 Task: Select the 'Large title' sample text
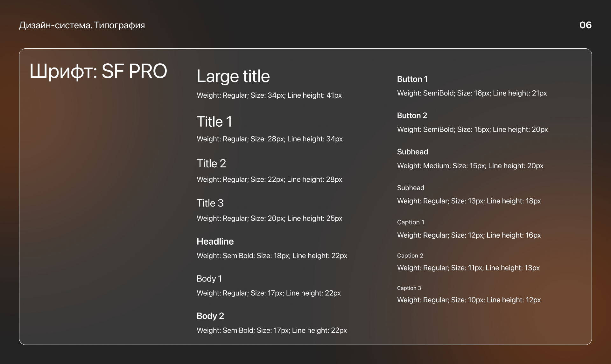[x=233, y=76]
